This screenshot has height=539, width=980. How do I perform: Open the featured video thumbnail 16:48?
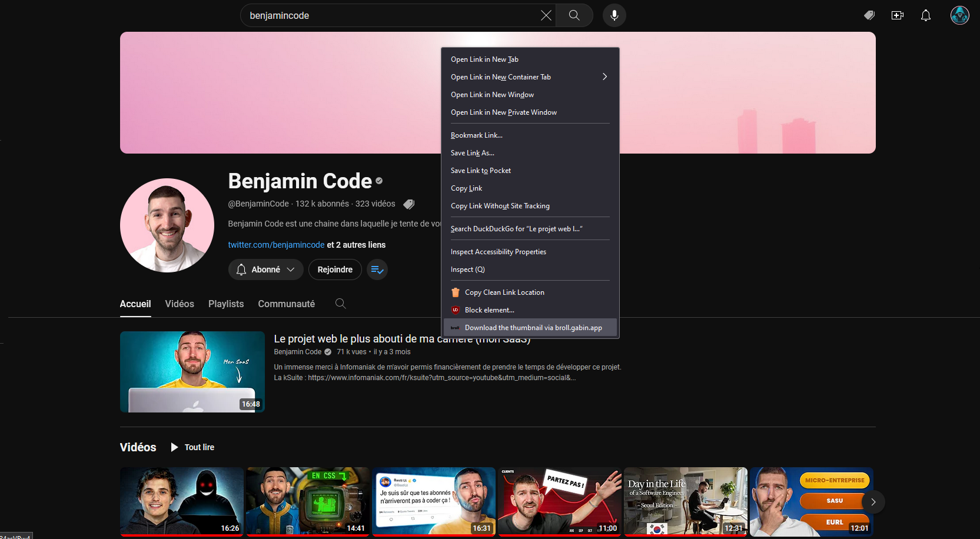click(x=192, y=372)
